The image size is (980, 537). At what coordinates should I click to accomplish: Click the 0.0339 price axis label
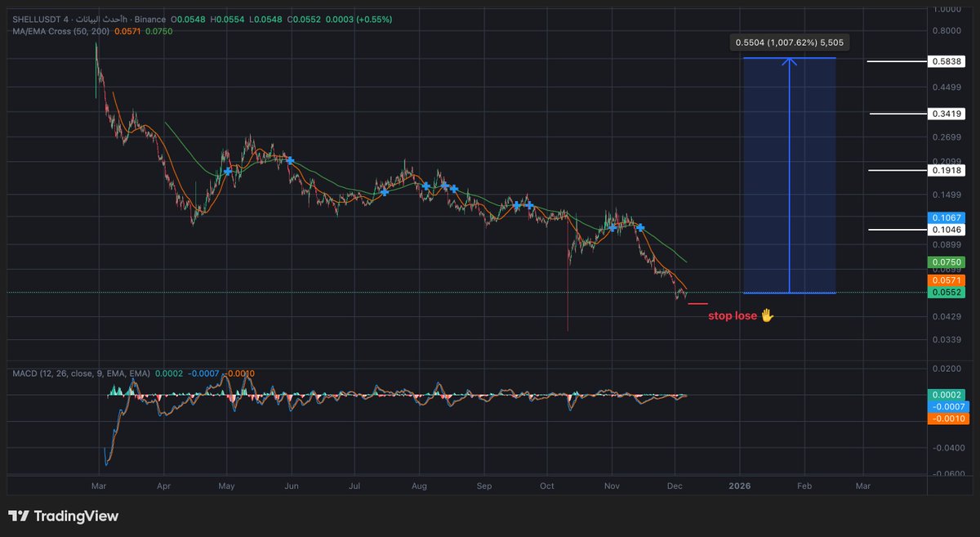click(x=947, y=339)
